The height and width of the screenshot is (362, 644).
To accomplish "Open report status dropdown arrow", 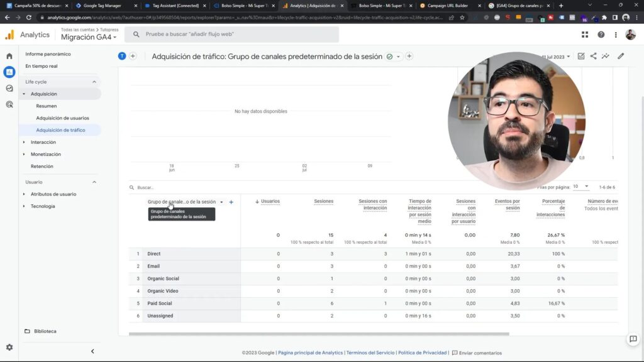I will point(398,57).
